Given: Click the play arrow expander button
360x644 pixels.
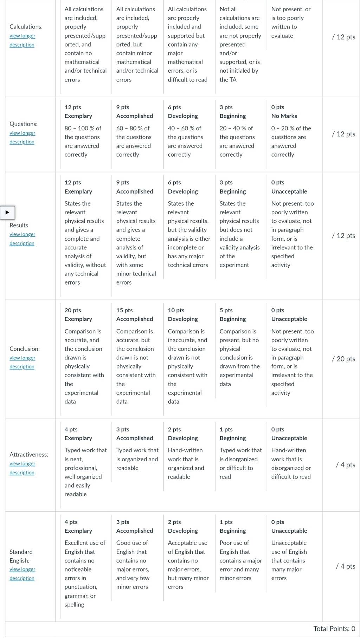Looking at the screenshot, I should (7, 212).
